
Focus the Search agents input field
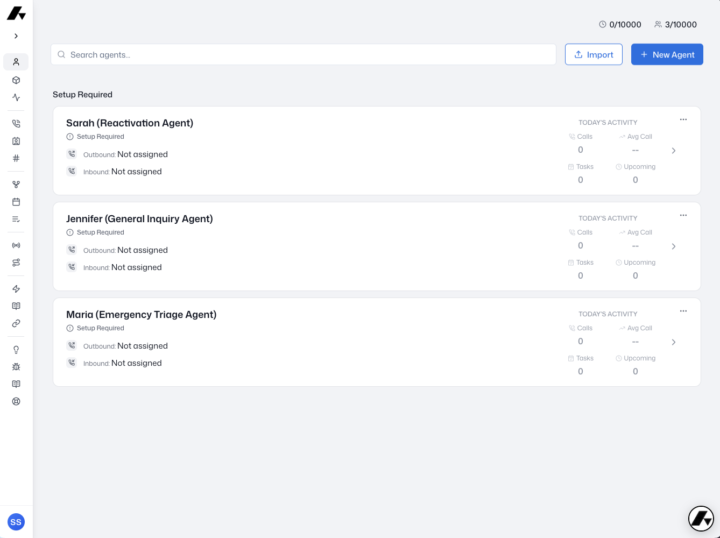304,55
